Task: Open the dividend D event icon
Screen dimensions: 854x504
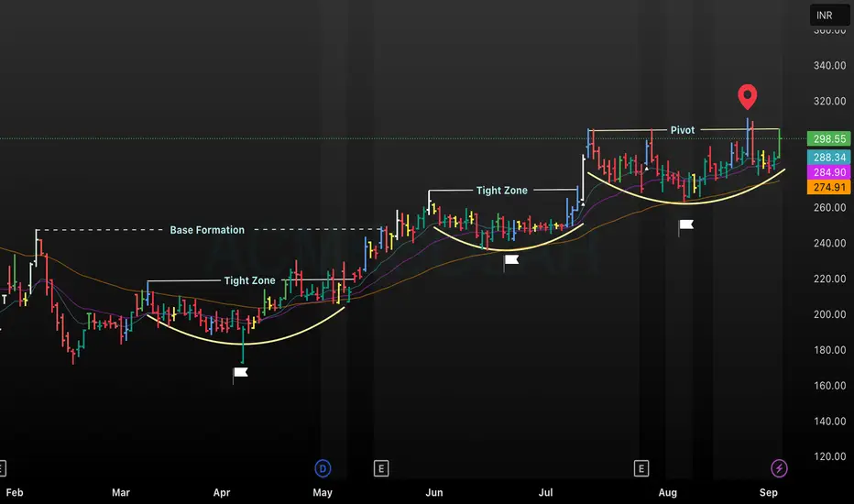Action: coord(323,468)
